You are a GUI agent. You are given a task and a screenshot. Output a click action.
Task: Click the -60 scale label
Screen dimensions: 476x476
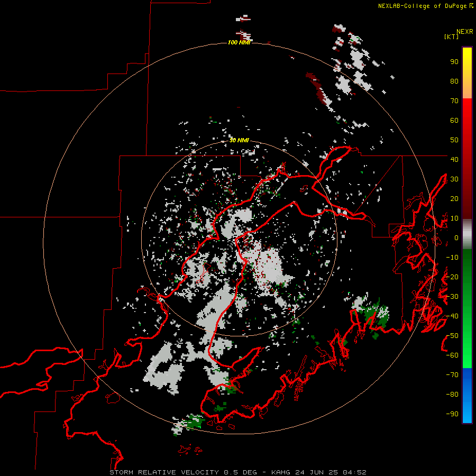[x=452, y=355]
